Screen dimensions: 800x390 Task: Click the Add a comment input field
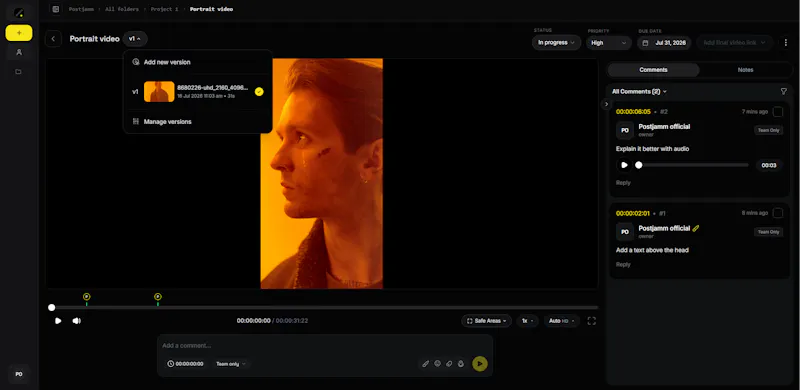click(324, 346)
